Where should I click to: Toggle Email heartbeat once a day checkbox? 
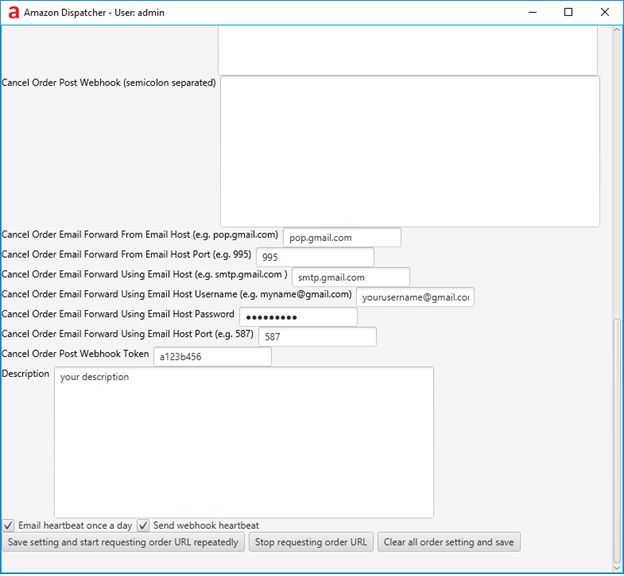8,525
